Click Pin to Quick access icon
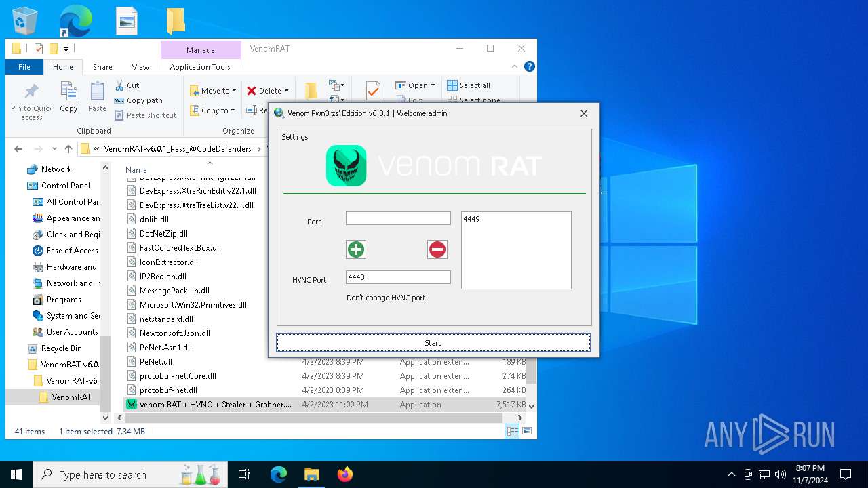 click(32, 102)
